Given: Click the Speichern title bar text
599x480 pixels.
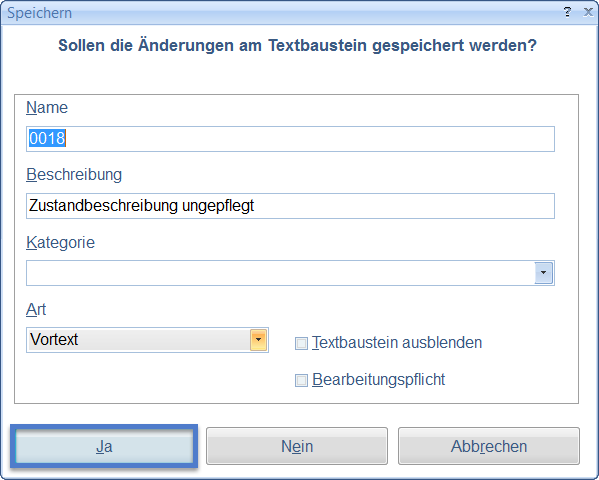Looking at the screenshot, I should click(39, 13).
